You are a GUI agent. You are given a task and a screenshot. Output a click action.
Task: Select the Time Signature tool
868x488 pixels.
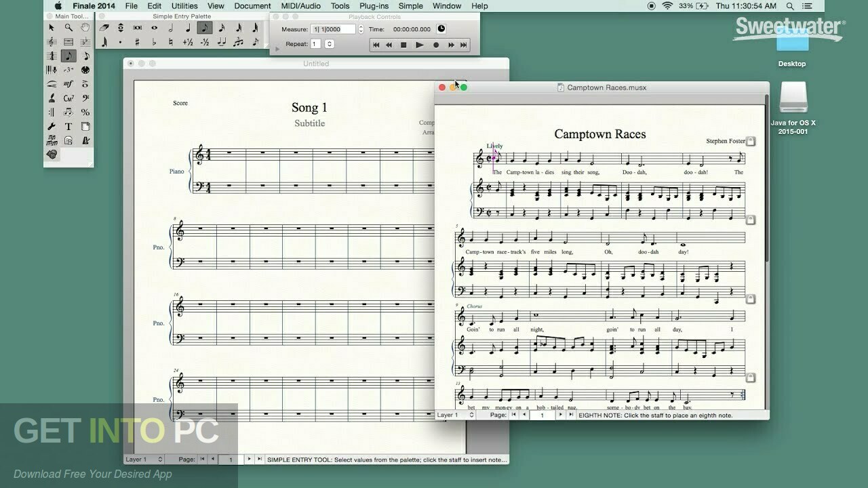(x=52, y=56)
